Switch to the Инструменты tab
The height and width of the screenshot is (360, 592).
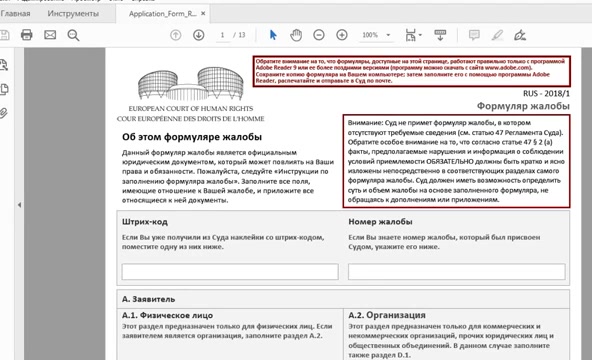pos(73,14)
